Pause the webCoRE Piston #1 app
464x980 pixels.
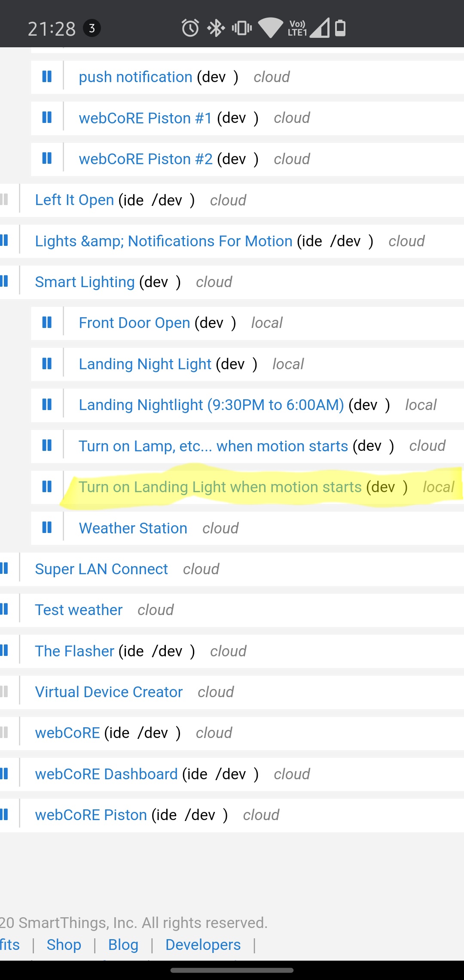(x=47, y=117)
